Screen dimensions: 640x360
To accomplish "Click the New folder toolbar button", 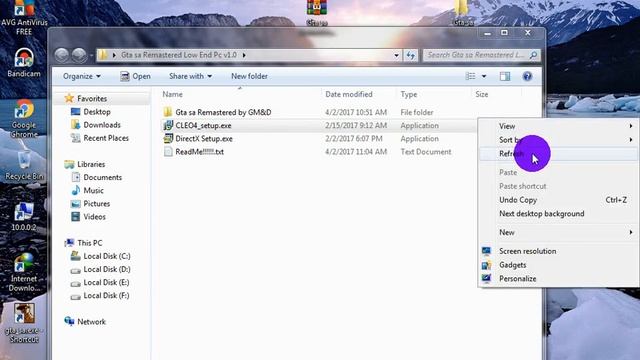I will click(249, 76).
